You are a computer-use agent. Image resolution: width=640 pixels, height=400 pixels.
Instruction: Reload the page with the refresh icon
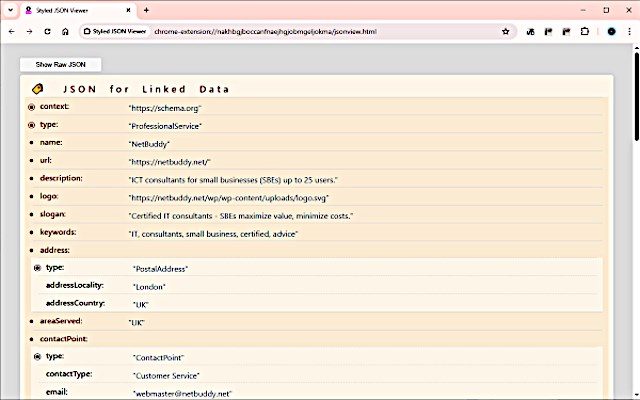tap(47, 31)
